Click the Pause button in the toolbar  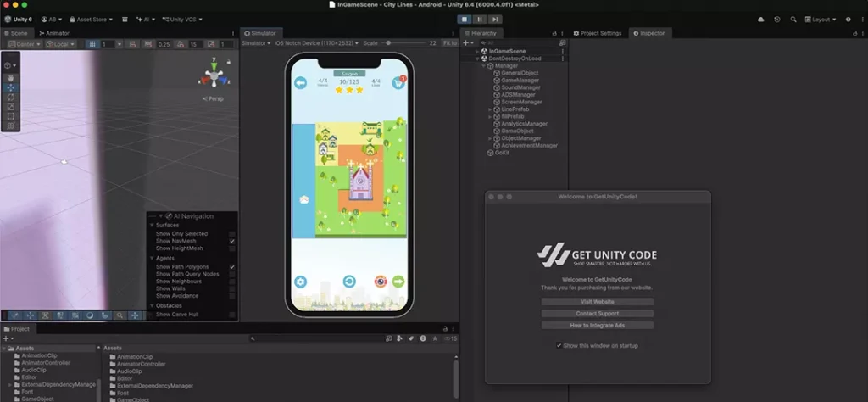480,20
